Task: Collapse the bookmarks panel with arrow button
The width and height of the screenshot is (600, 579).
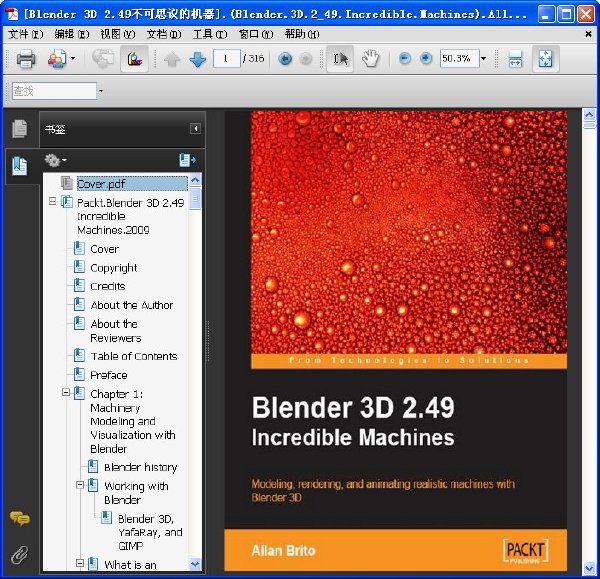Action: pos(195,128)
